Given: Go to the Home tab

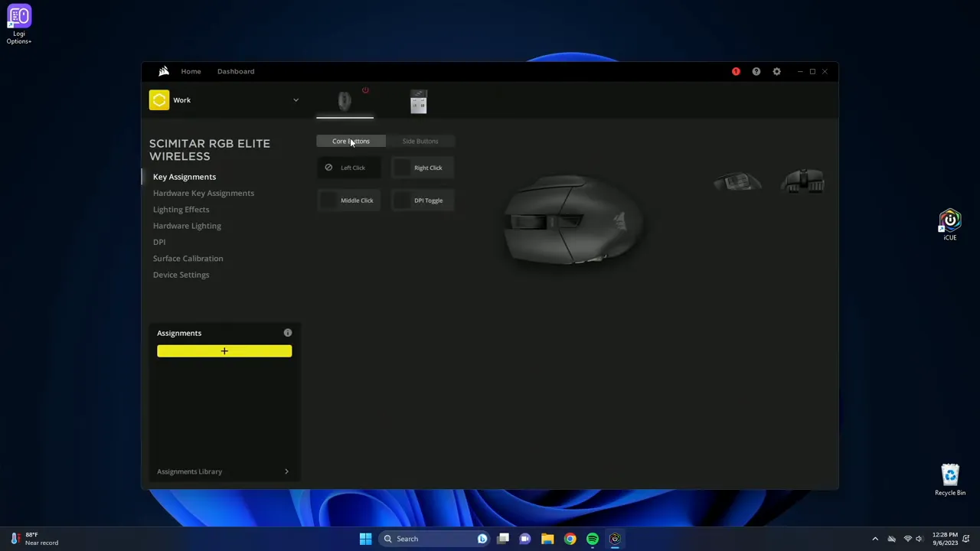Looking at the screenshot, I should (191, 71).
